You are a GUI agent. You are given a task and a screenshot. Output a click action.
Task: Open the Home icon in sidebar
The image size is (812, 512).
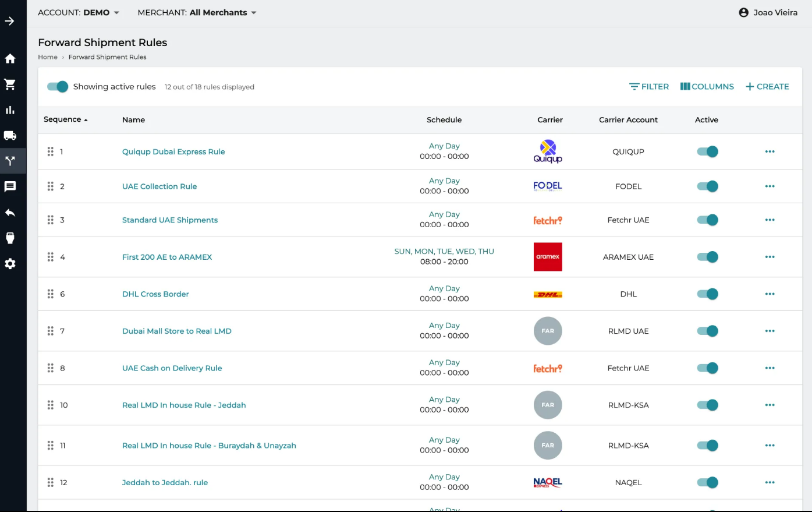pyautogui.click(x=10, y=59)
